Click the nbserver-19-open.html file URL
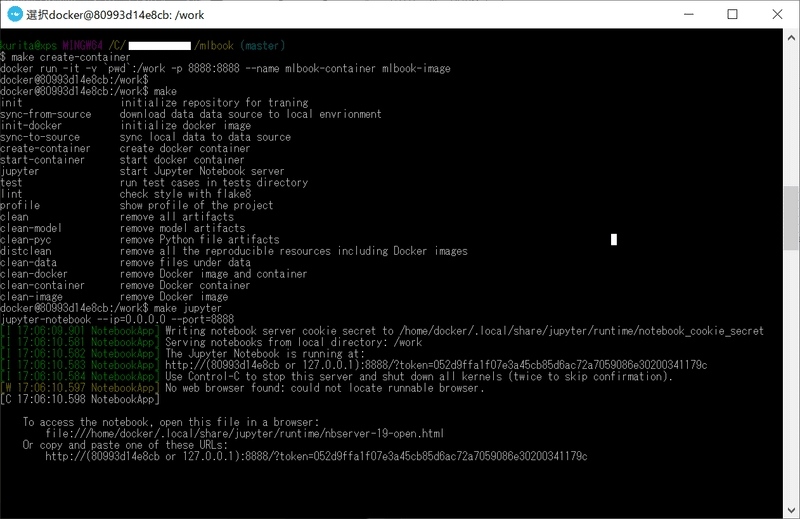Screen dimensions: 800x519 (x=244, y=434)
